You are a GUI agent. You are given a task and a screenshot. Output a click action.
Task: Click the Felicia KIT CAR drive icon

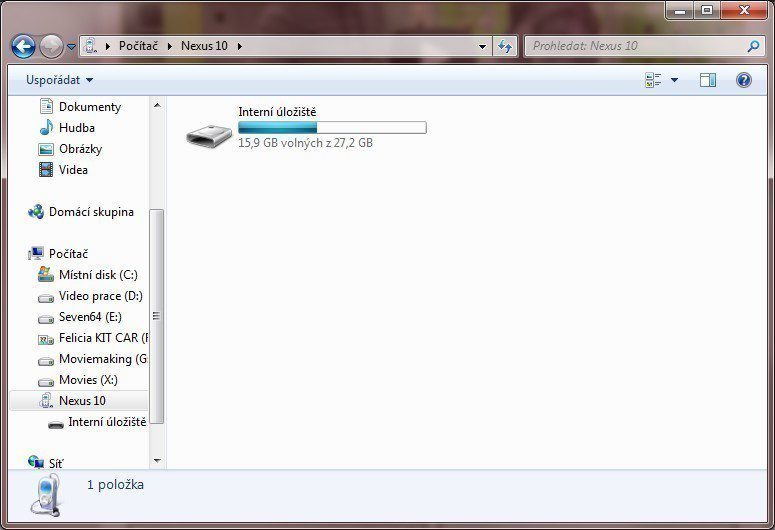46,340
